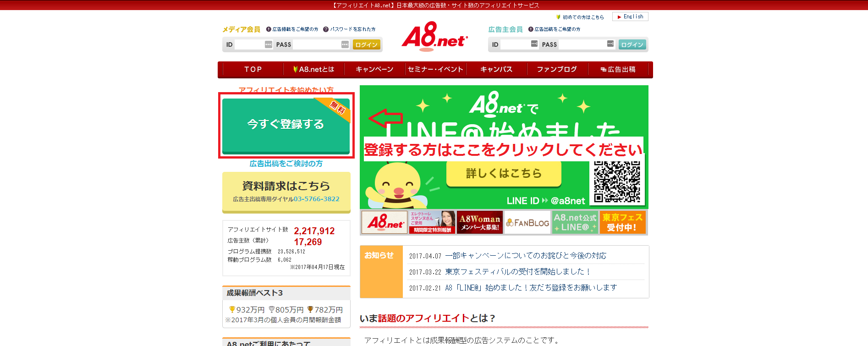The height and width of the screenshot is (346, 868).
Task: Click the advertiser PASS field key icon
Action: pos(610,44)
